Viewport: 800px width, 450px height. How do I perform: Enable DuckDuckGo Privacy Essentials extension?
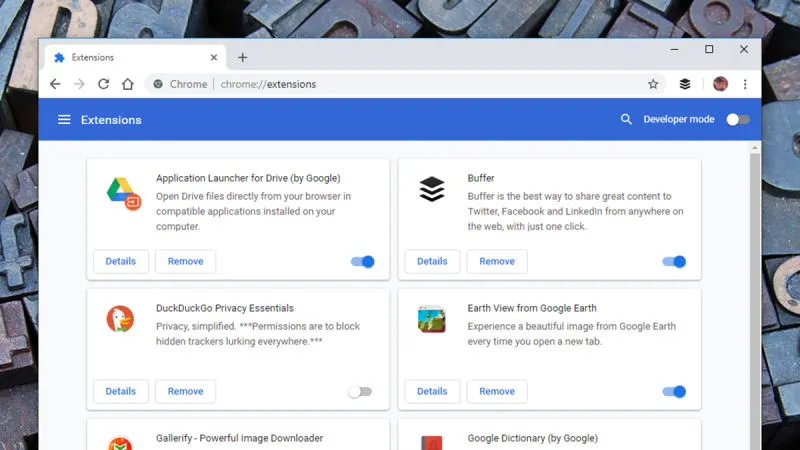click(360, 392)
